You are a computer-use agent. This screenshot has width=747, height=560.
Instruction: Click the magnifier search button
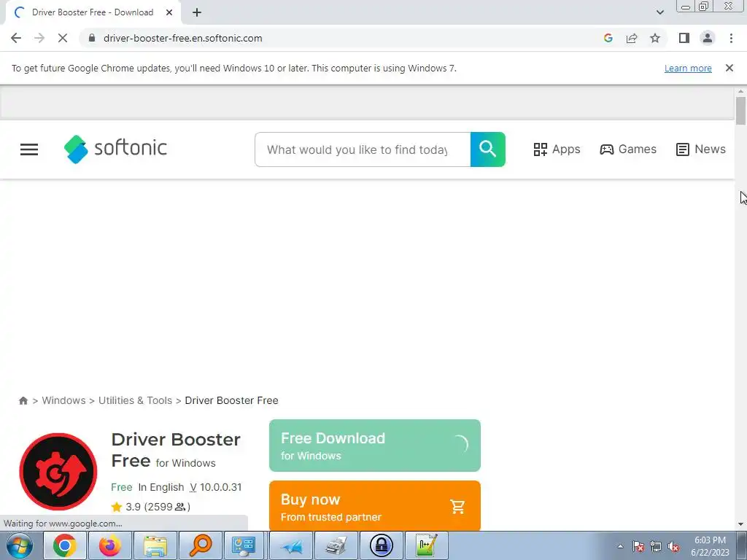tap(488, 149)
